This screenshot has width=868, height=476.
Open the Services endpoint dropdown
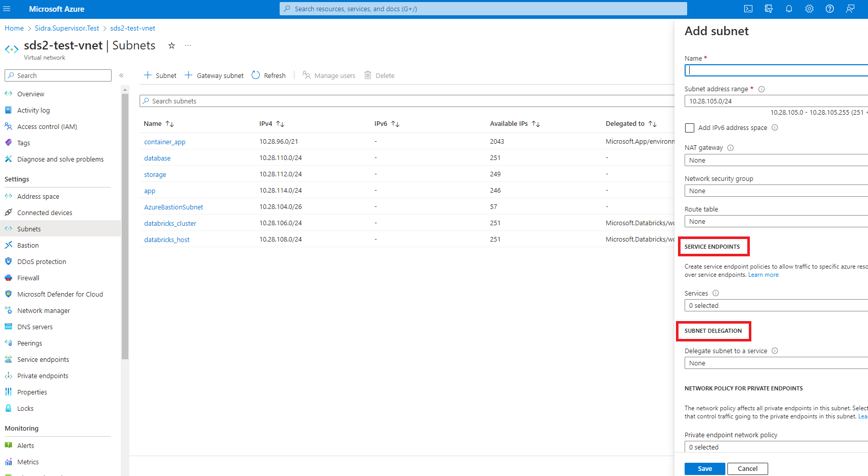(x=775, y=305)
